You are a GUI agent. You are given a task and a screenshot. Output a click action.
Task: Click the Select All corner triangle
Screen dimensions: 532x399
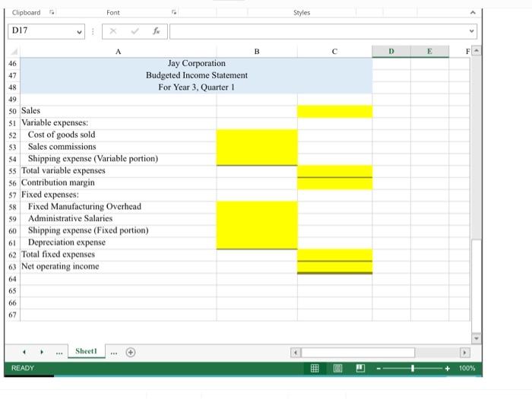point(14,52)
